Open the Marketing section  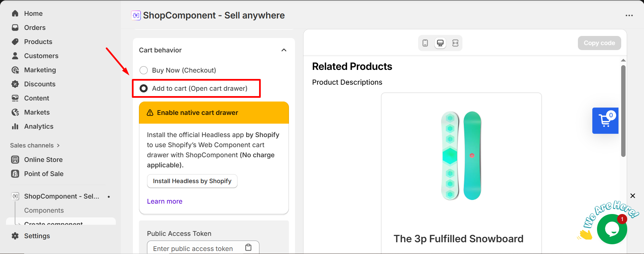40,70
